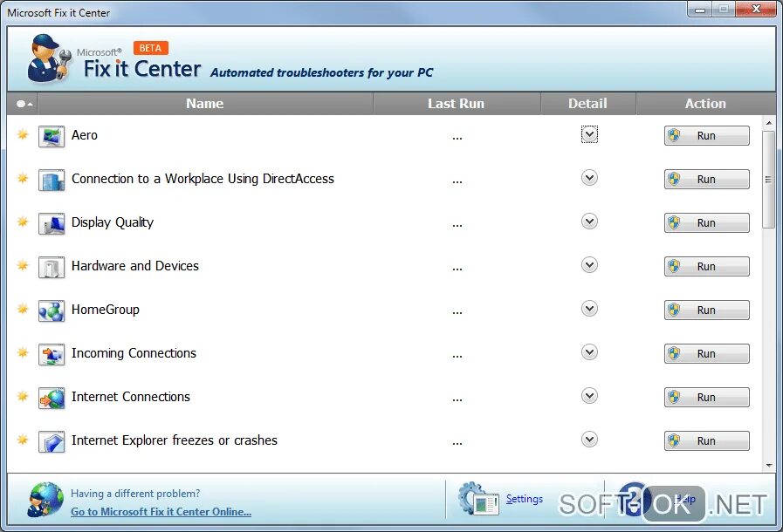The image size is (783, 532).
Task: Open the Settings link
Action: click(x=525, y=499)
